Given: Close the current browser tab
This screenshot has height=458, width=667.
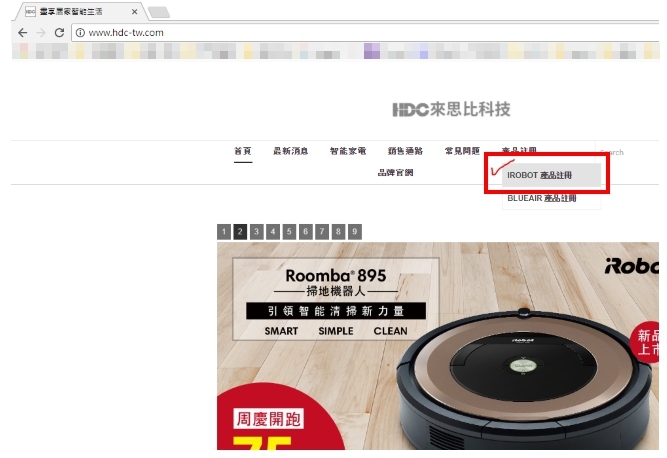Looking at the screenshot, I should pyautogui.click(x=134, y=12).
